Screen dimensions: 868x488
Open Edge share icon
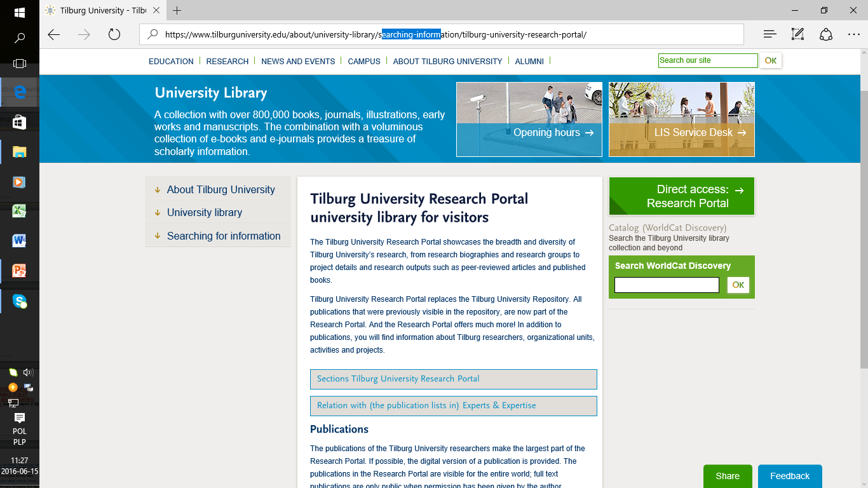[x=825, y=34]
